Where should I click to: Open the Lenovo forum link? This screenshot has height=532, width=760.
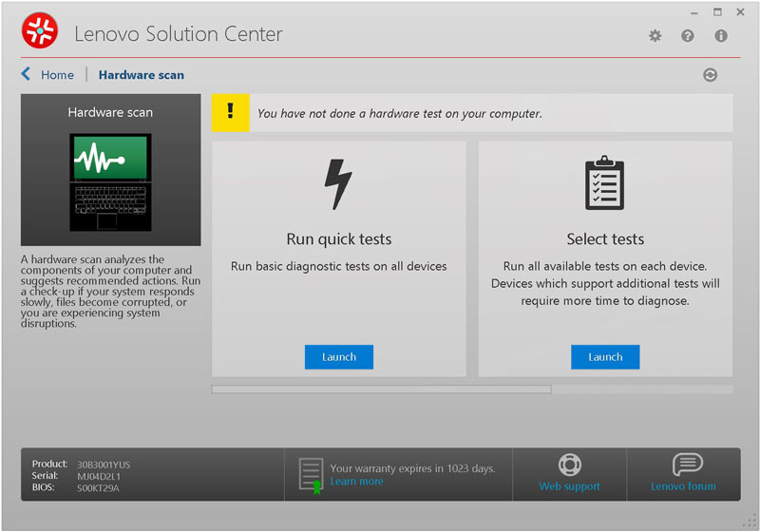(x=683, y=486)
